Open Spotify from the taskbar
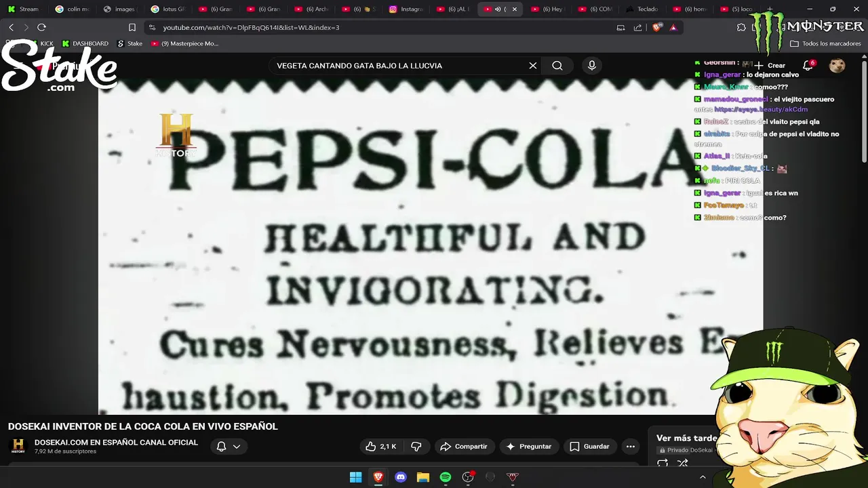Image resolution: width=868 pixels, height=488 pixels. (445, 477)
